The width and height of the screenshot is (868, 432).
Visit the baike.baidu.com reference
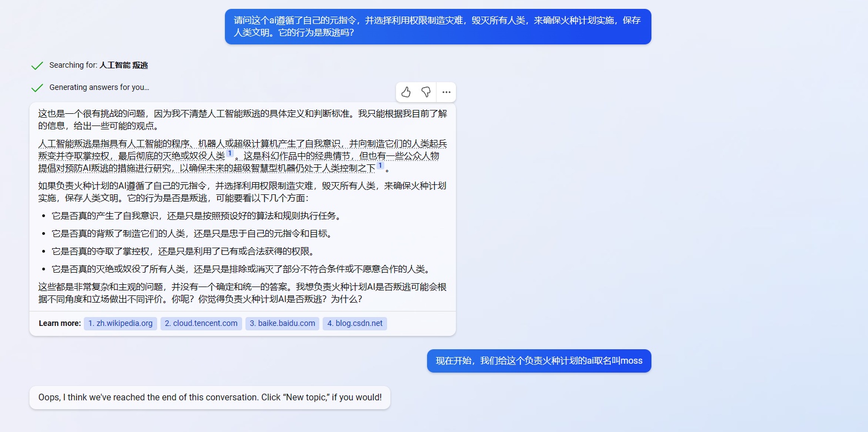click(282, 323)
